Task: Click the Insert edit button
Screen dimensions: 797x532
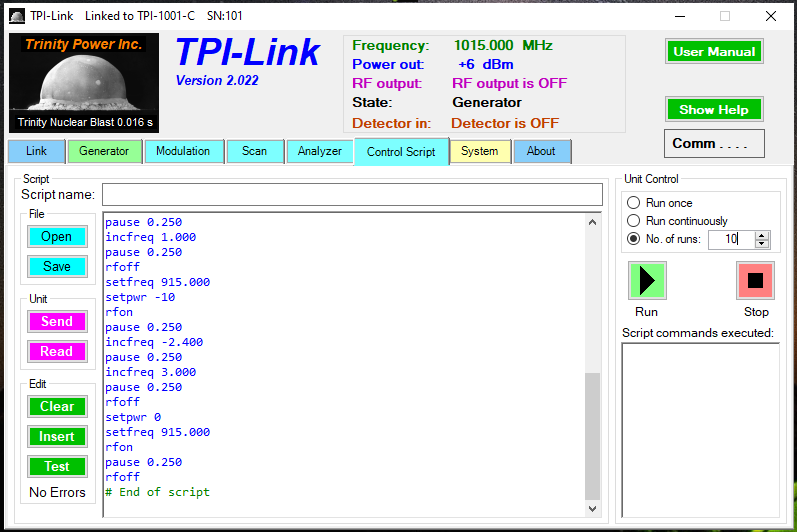Action: click(x=57, y=436)
